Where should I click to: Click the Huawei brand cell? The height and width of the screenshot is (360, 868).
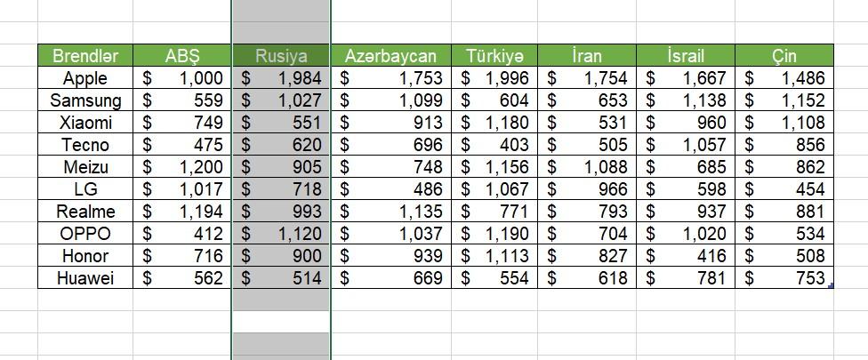(85, 277)
